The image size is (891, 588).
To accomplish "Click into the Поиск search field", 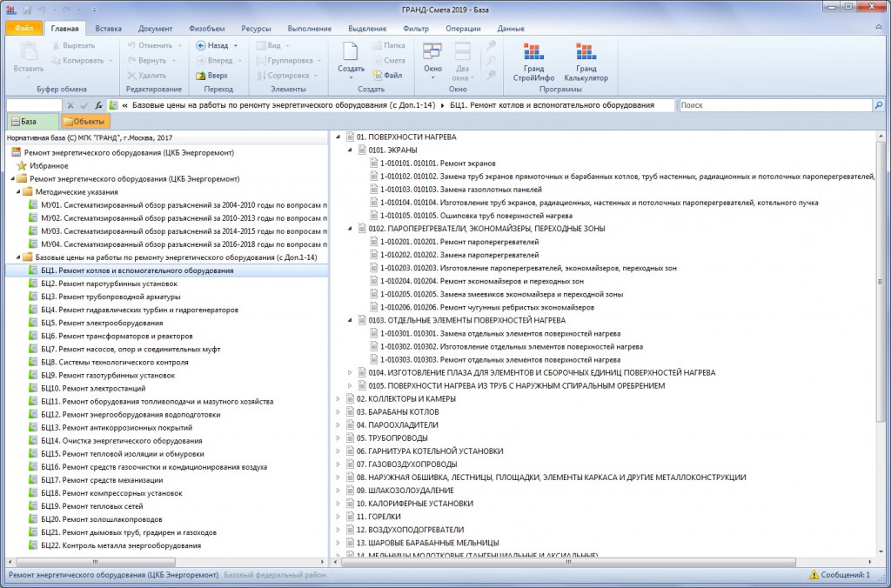I will click(775, 105).
